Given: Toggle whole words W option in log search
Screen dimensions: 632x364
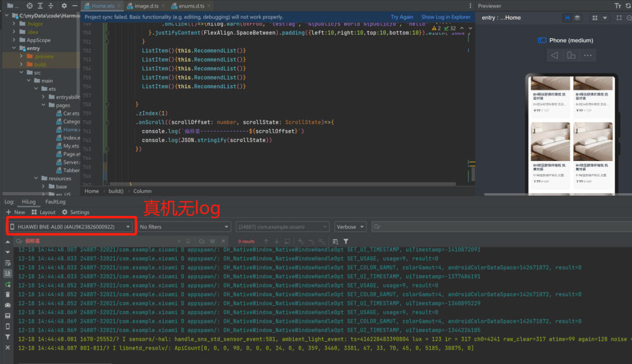Looking at the screenshot, I should [212, 241].
